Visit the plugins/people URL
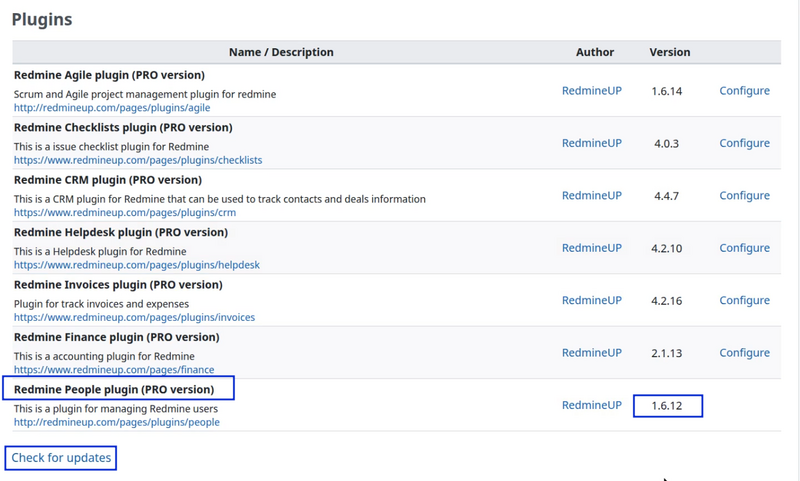The height and width of the screenshot is (481, 800). [117, 422]
